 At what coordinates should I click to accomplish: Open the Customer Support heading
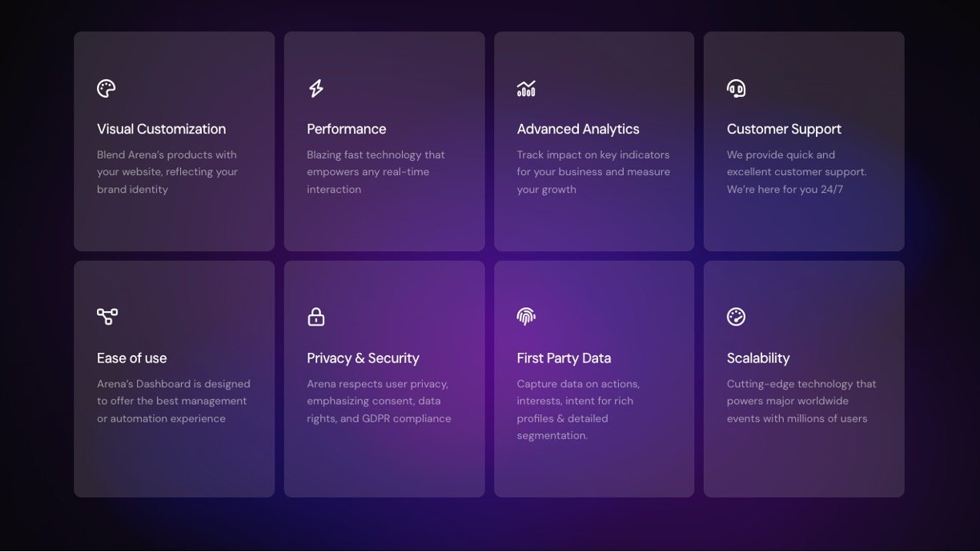coord(783,130)
